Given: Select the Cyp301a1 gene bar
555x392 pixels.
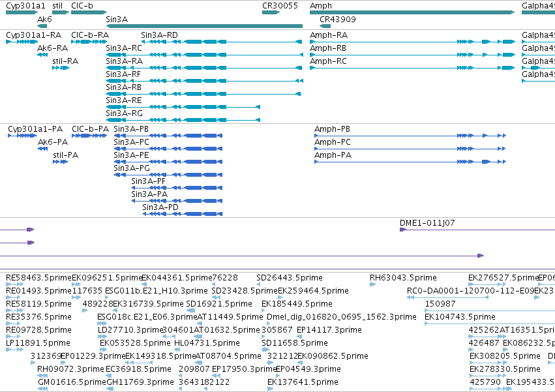Looking at the screenshot, I should [x=22, y=12].
